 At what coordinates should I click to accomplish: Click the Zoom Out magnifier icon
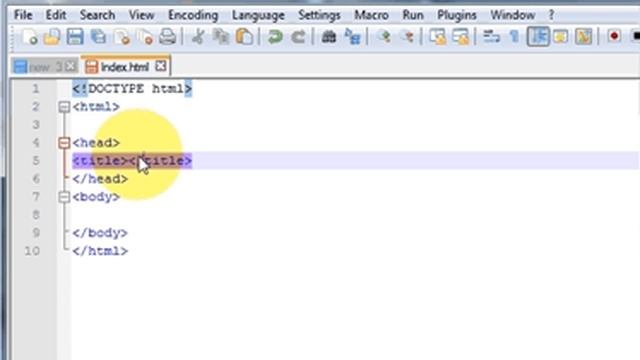pyautogui.click(x=407, y=37)
